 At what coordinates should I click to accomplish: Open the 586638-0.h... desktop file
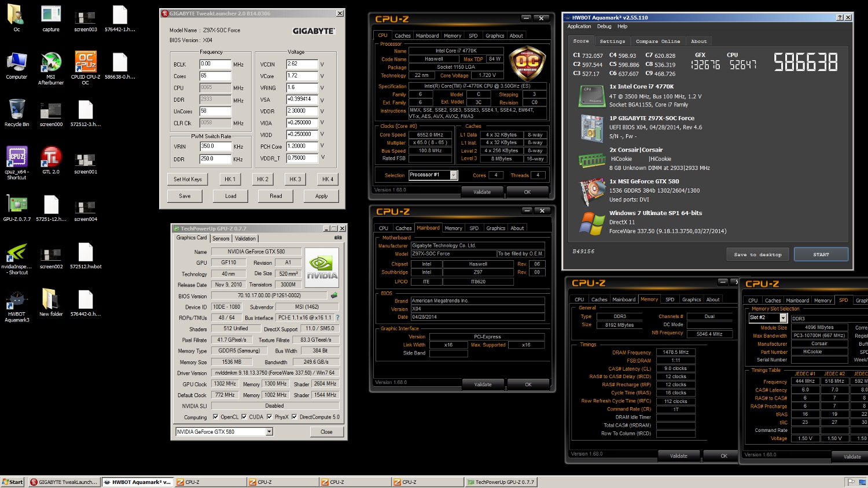120,66
